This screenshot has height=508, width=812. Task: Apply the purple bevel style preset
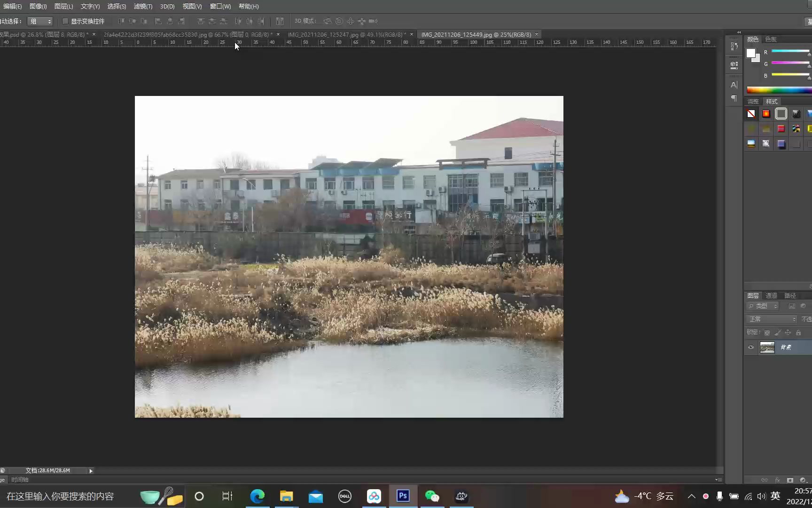tap(781, 144)
